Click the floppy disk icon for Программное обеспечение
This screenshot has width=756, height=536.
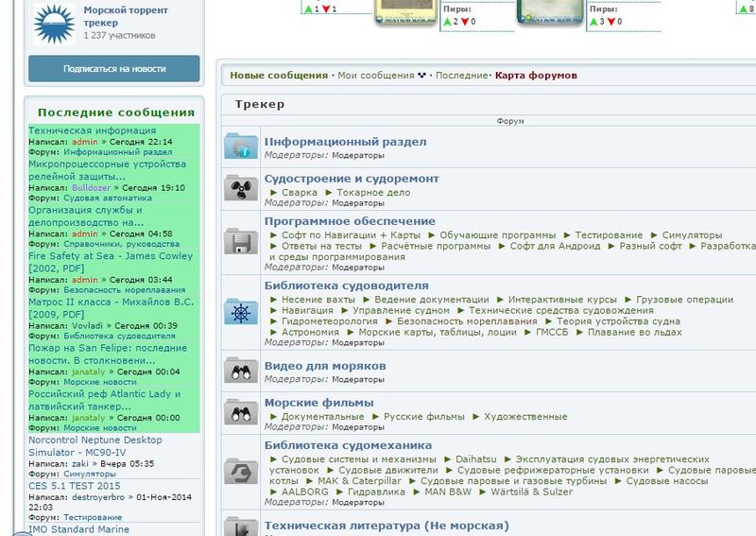point(241,242)
